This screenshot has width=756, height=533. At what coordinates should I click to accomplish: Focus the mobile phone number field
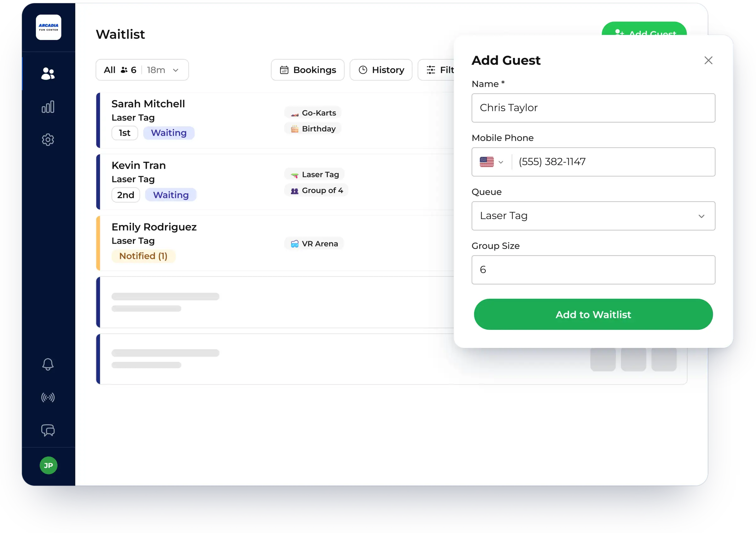tap(614, 162)
